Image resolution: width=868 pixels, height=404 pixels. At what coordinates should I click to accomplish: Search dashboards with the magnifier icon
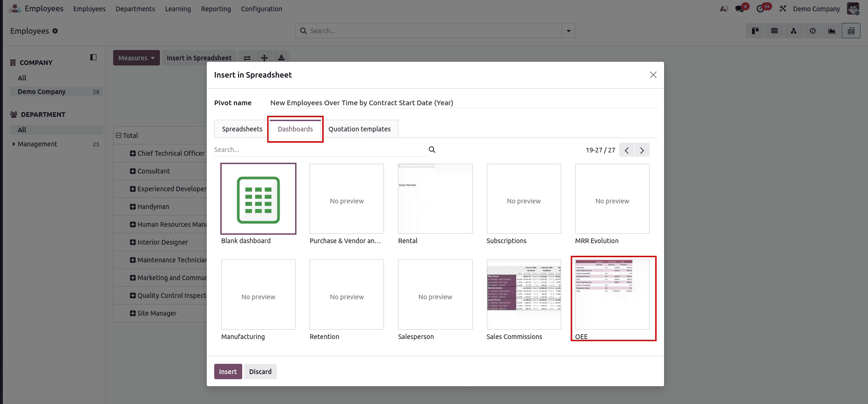tap(432, 150)
